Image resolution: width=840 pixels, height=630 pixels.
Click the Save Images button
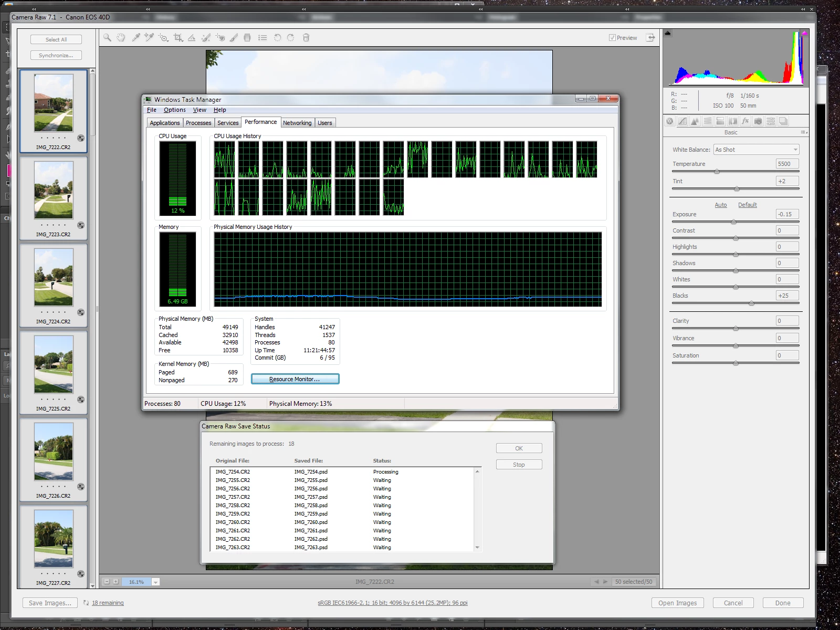(50, 603)
